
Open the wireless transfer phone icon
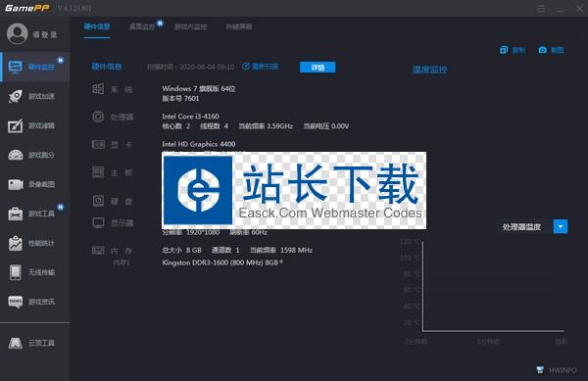(x=16, y=272)
